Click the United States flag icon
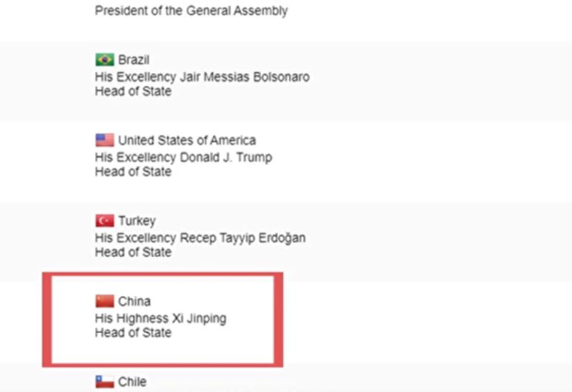The image size is (572, 392). click(x=105, y=140)
